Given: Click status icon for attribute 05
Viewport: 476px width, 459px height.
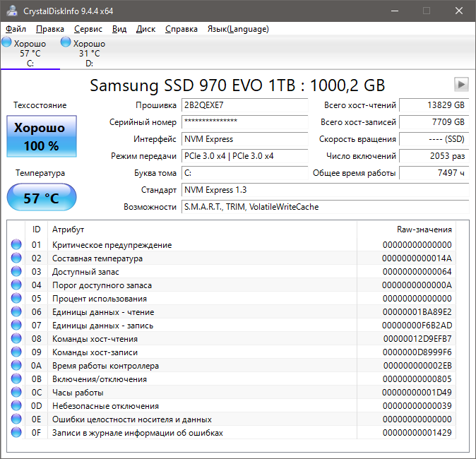Looking at the screenshot, I should pyautogui.click(x=16, y=299).
